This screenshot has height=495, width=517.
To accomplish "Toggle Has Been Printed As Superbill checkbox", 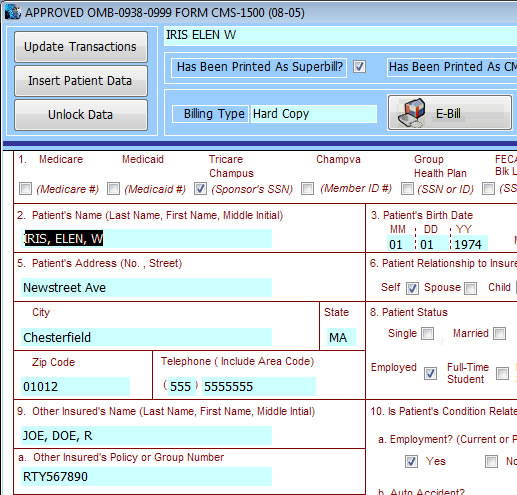I will [x=359, y=67].
